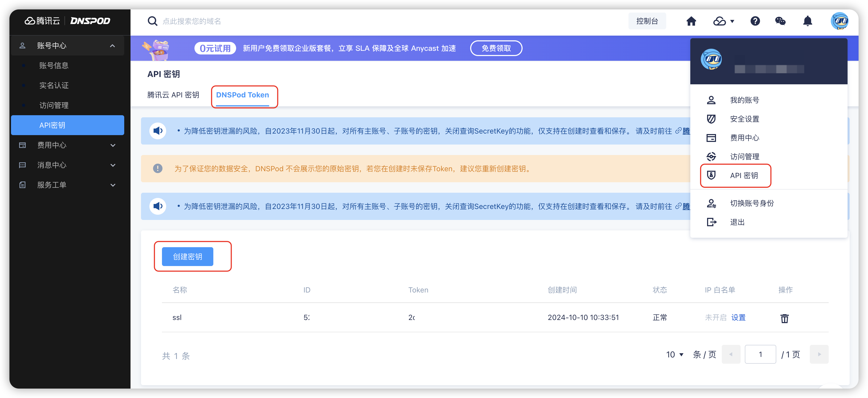Open the 10 条/页 page size dropdown
Screen dimensions: 868x398
click(674, 354)
